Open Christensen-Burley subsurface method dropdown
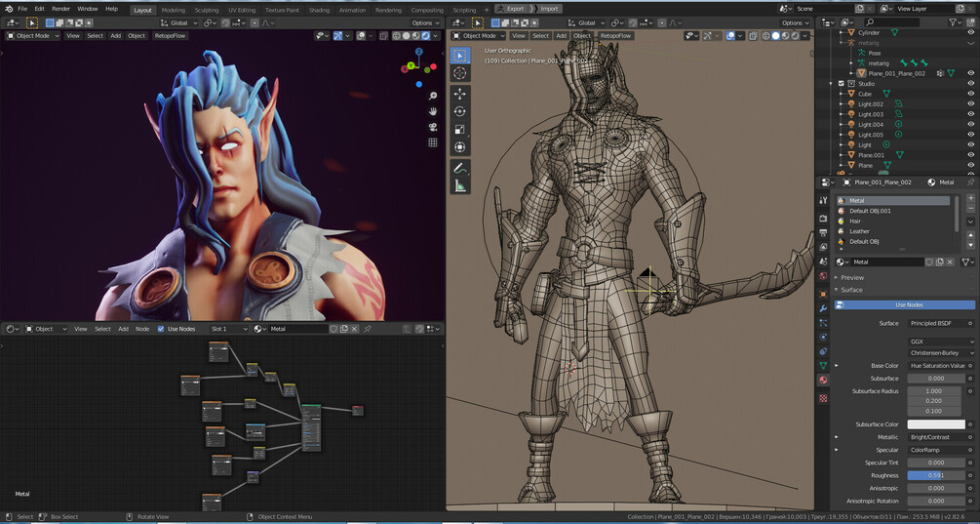The image size is (980, 524). tap(941, 352)
